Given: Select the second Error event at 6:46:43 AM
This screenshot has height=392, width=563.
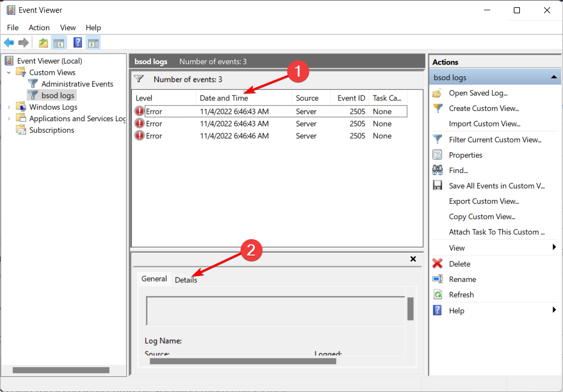Looking at the screenshot, I should tap(271, 123).
